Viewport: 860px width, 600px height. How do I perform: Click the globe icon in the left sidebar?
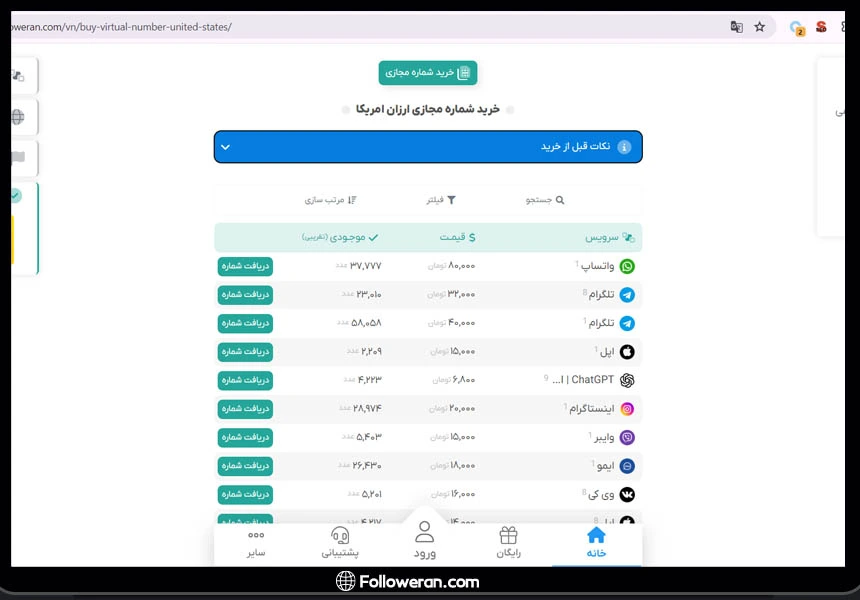tap(18, 117)
